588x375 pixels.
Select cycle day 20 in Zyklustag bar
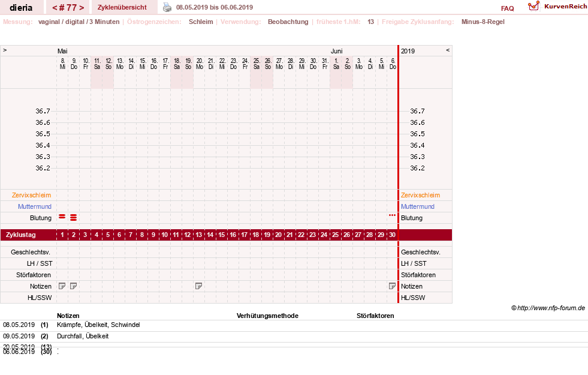coord(278,235)
